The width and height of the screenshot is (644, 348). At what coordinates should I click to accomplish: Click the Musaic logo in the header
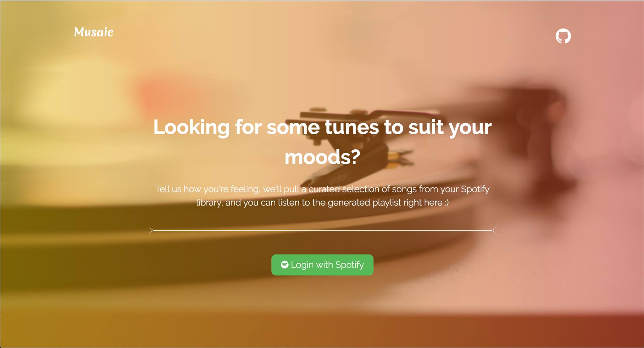point(94,32)
